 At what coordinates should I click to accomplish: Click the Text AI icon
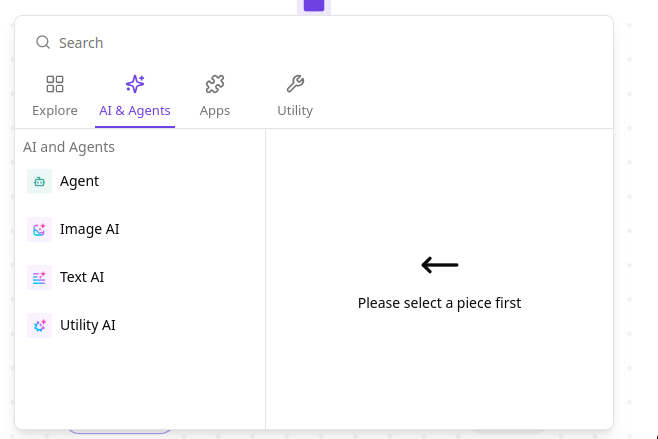(x=39, y=278)
